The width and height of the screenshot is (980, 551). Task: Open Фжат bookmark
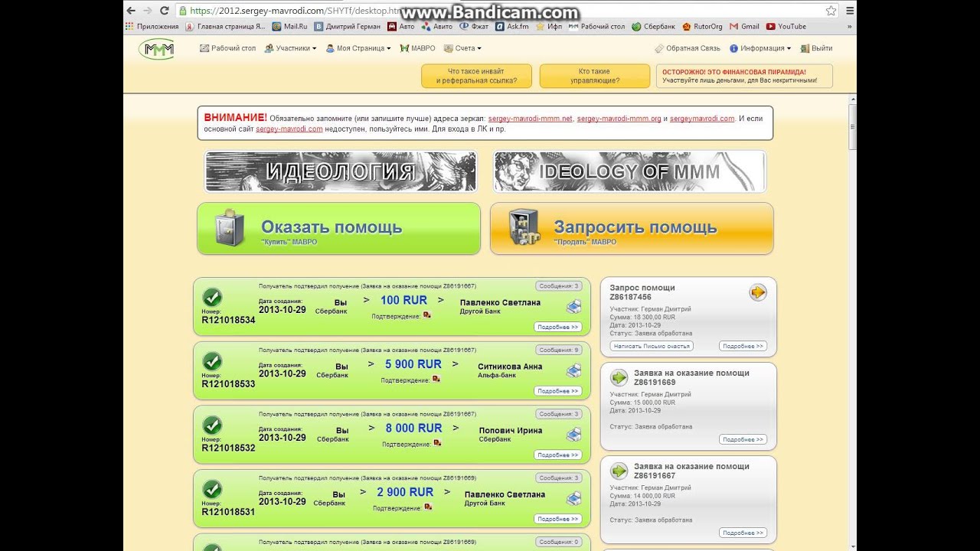[474, 26]
